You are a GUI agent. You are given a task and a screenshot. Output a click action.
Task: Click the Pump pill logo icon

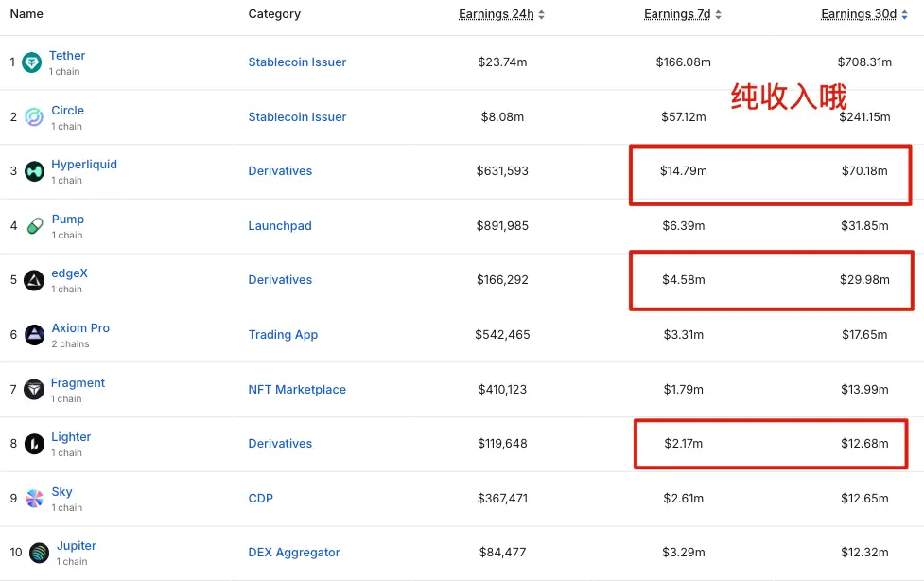click(34, 226)
